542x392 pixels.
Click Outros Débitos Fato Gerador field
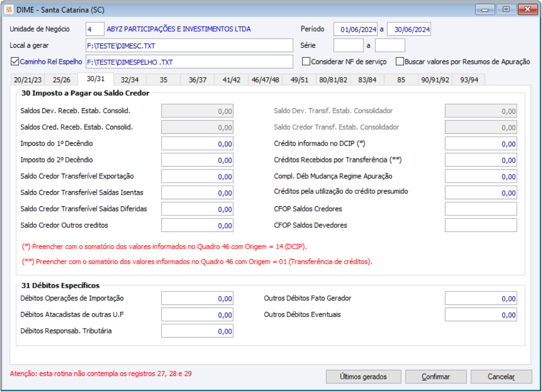[481, 298]
